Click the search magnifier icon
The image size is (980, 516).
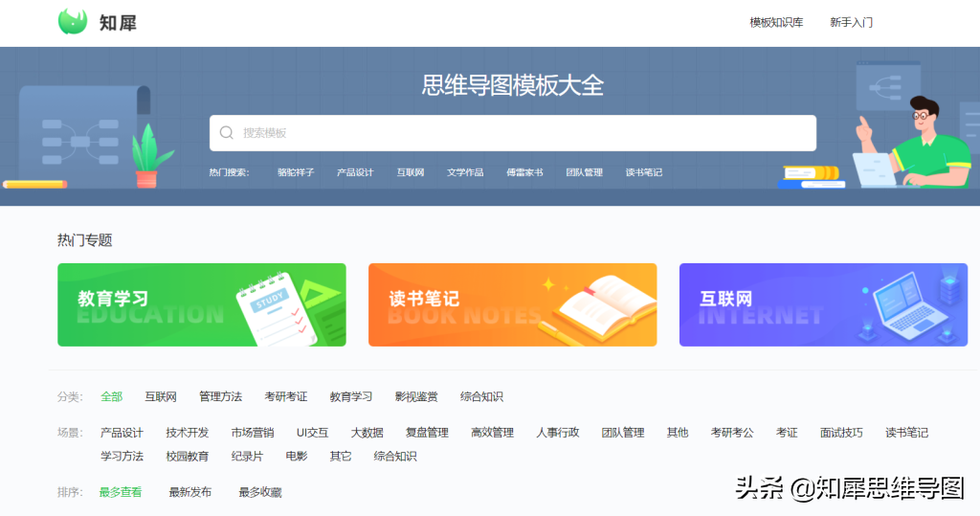click(226, 133)
